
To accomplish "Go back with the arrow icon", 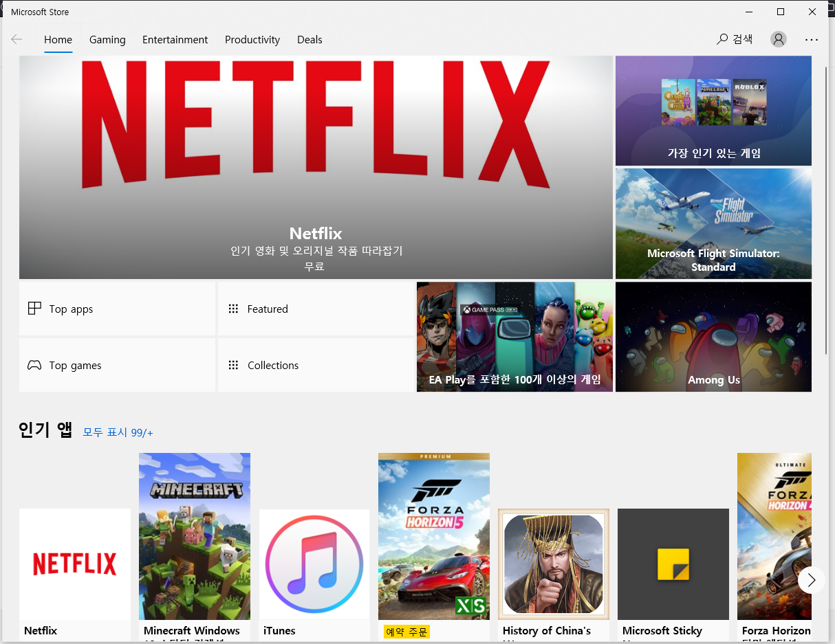I will 17,39.
